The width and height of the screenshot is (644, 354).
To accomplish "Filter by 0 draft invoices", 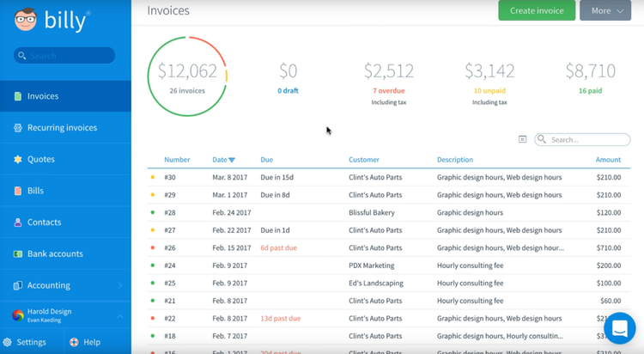I will pyautogui.click(x=288, y=91).
